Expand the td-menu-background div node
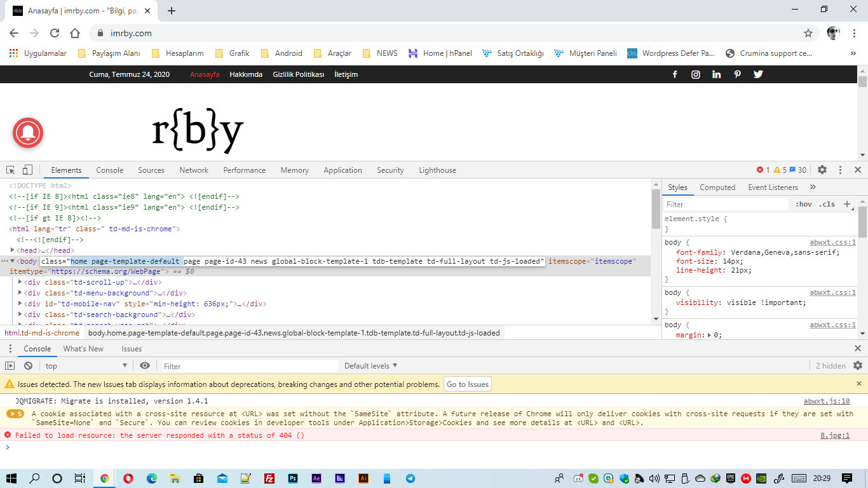868x488 pixels. (20, 293)
